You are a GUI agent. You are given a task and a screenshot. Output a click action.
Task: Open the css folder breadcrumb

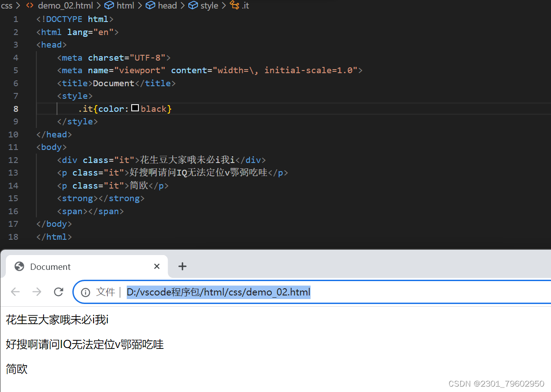point(6,6)
